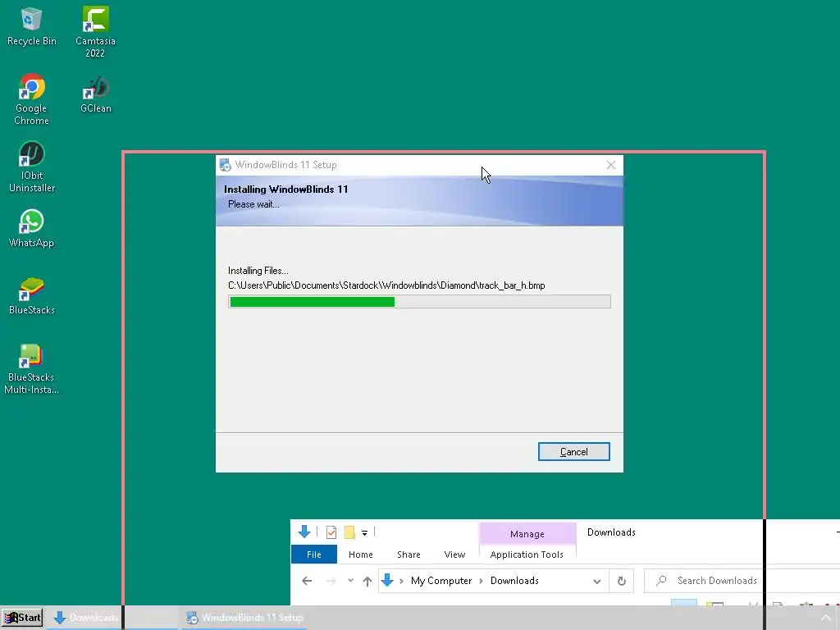Select the IObit Uninstaller desktop icon

(x=32, y=167)
